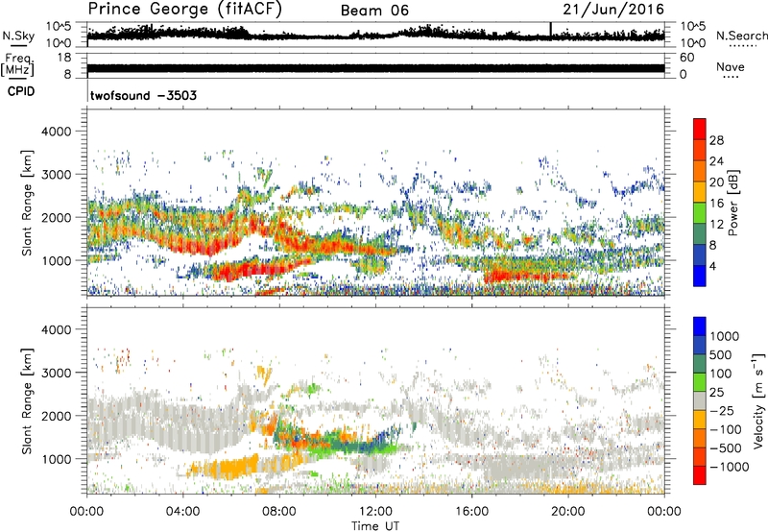Click the "Velocity [m s-1]" color bar title
The width and height of the screenshot is (768, 532).
point(758,400)
